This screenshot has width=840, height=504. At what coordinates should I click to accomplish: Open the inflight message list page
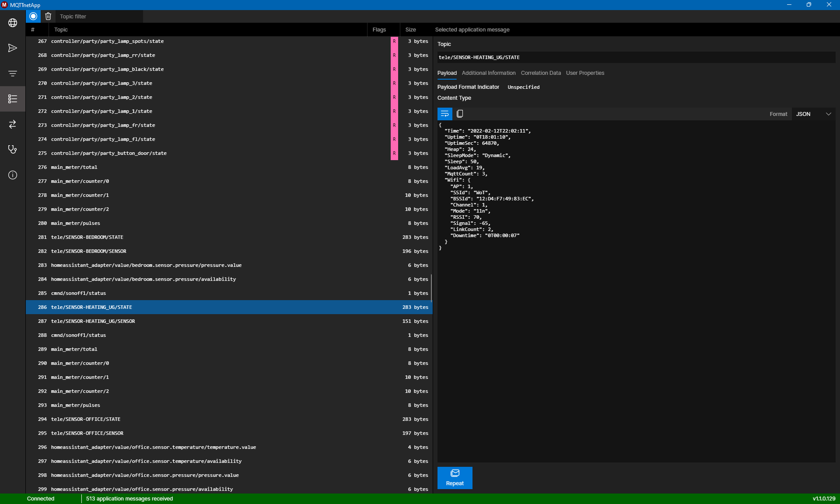[13, 99]
